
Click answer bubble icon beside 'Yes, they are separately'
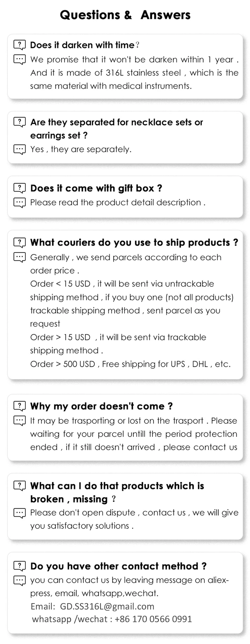[19, 149]
